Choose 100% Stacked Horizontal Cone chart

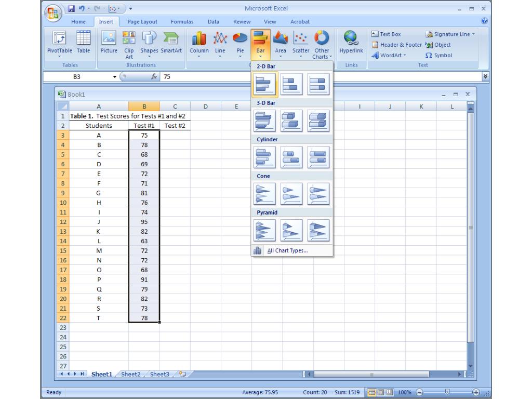[x=318, y=194]
